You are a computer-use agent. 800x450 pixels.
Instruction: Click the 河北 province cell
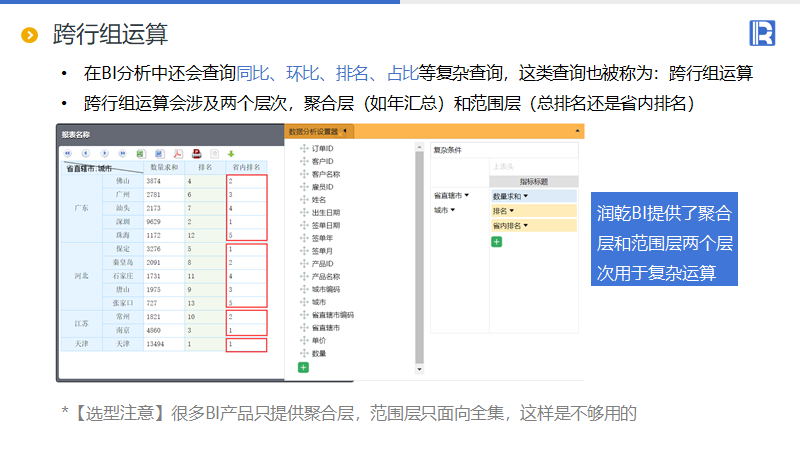coord(81,276)
